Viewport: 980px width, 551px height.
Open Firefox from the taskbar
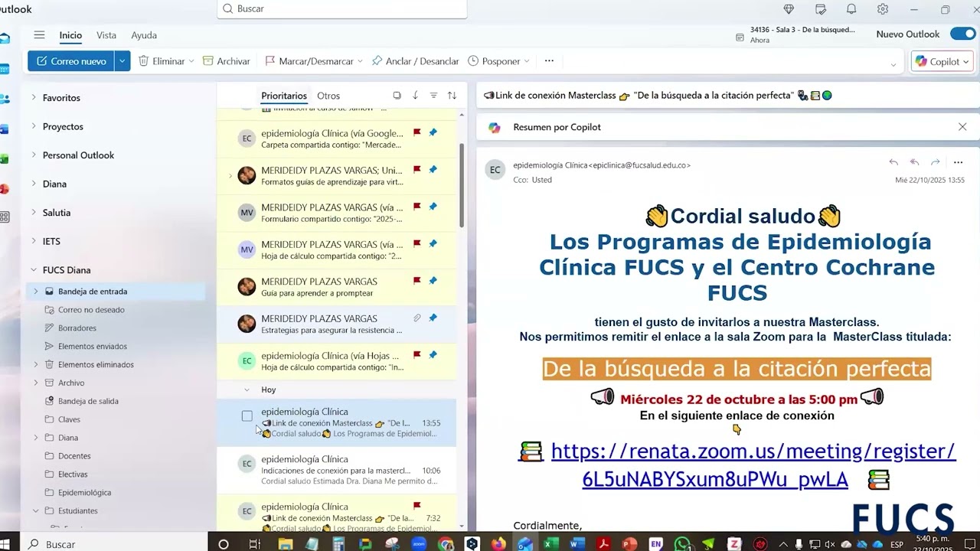click(x=498, y=544)
